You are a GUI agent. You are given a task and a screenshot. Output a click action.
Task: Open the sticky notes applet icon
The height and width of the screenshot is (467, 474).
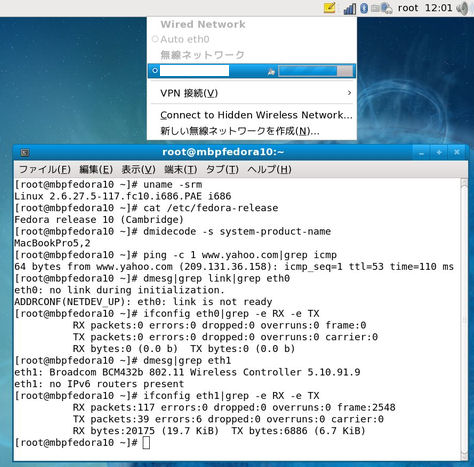pyautogui.click(x=329, y=8)
